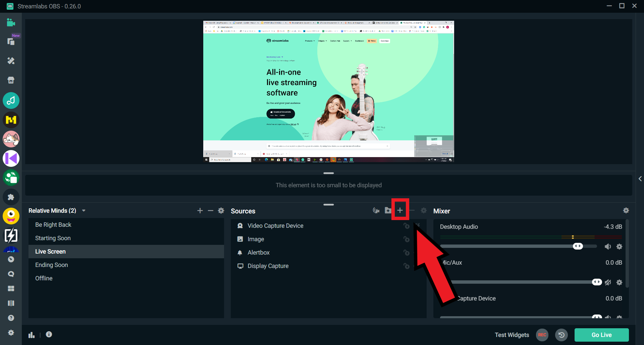This screenshot has height=345, width=644.
Task: Switch to the Ending Soon scene
Action: point(126,265)
